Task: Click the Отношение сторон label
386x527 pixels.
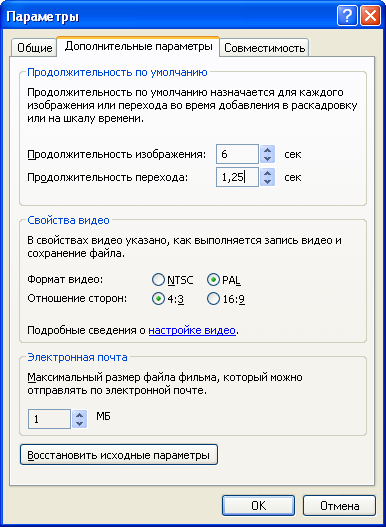Action: point(77,298)
